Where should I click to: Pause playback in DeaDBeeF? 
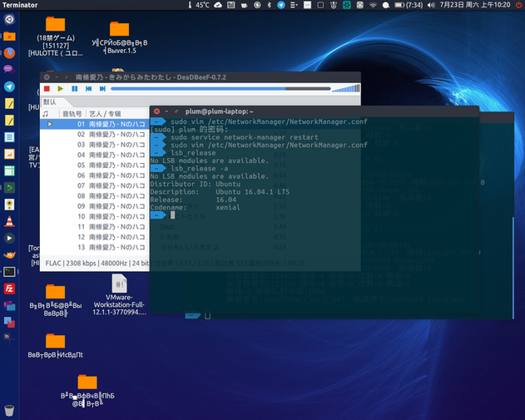tap(74, 88)
